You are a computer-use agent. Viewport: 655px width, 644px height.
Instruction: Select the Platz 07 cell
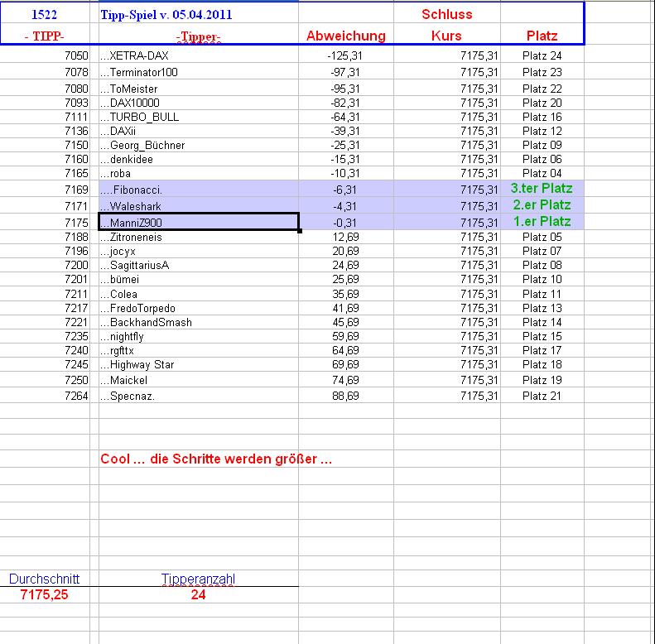pyautogui.click(x=542, y=251)
